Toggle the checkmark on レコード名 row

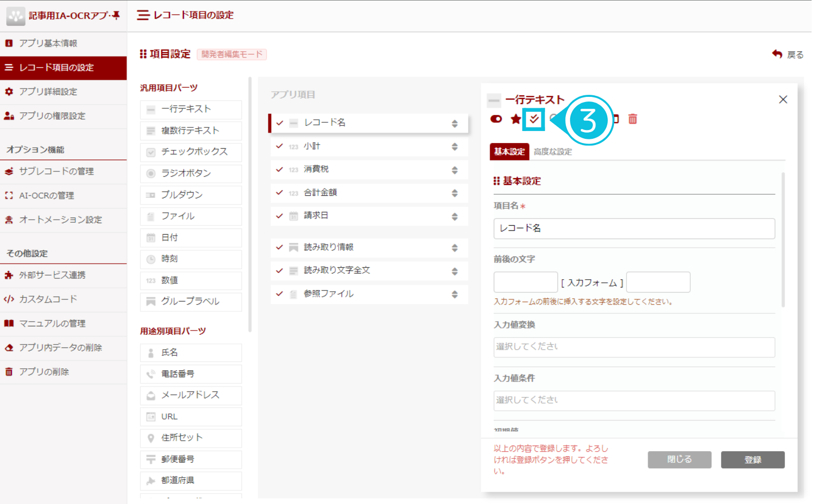pos(280,123)
